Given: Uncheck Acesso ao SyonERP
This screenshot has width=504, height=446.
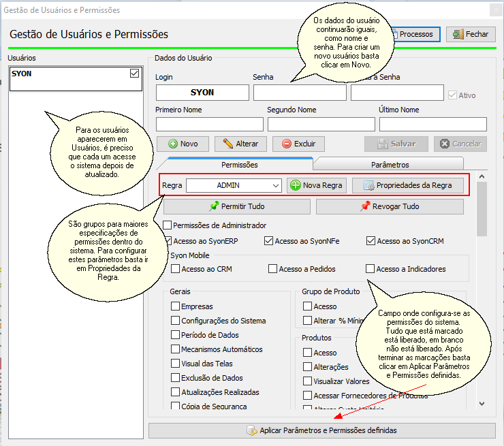Looking at the screenshot, I should point(169,240).
